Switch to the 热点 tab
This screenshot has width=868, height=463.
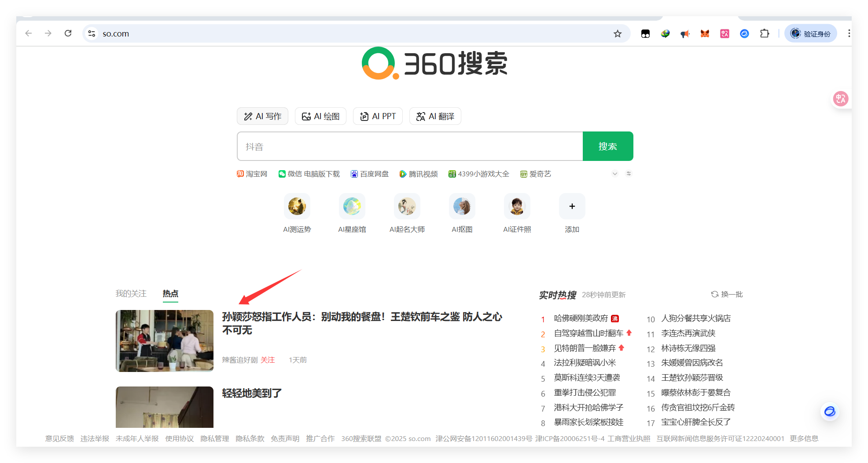click(x=170, y=293)
